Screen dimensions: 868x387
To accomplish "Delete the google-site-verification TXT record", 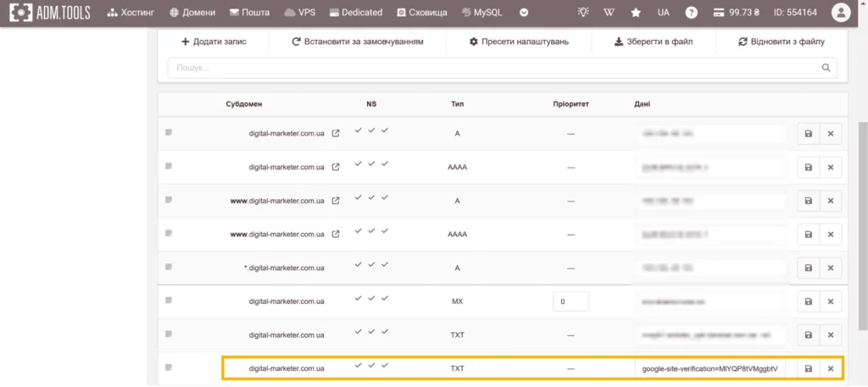I will [831, 368].
